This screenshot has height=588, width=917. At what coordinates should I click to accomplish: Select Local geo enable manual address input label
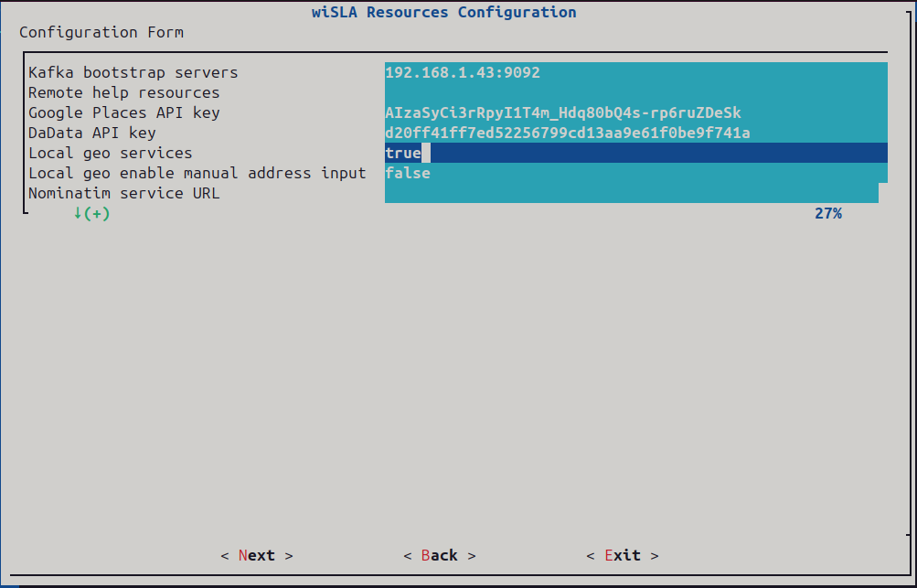click(197, 173)
